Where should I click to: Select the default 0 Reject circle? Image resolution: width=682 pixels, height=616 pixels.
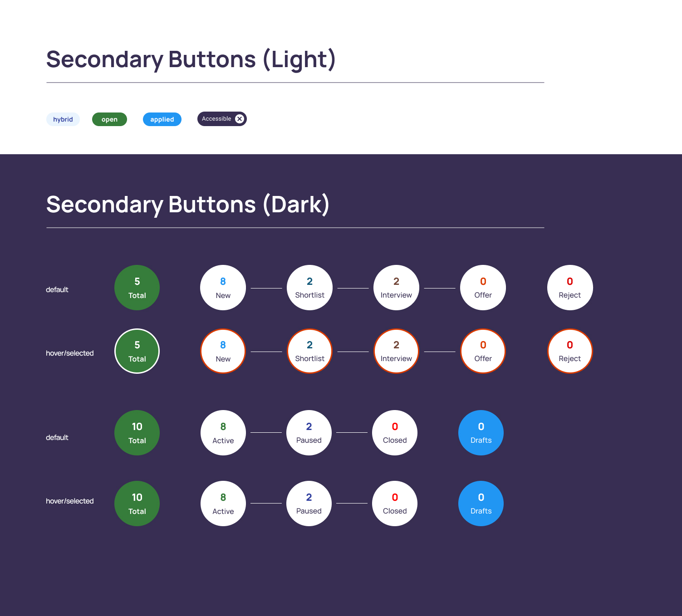[570, 288]
